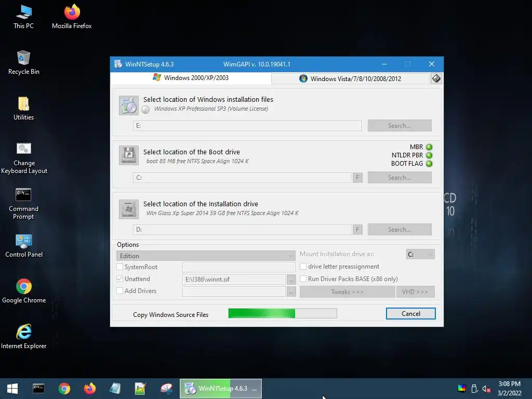The image size is (532, 399).
Task: Launch Chrome from the taskbar
Action: pyautogui.click(x=64, y=389)
